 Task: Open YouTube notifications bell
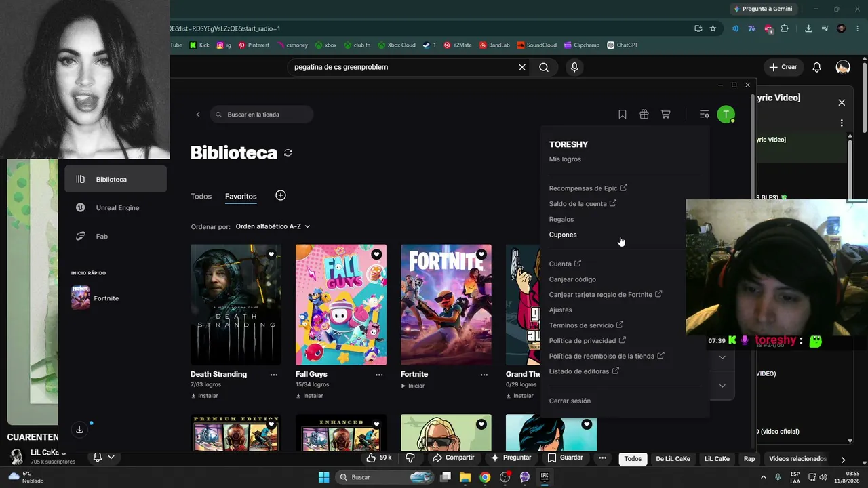(x=817, y=67)
